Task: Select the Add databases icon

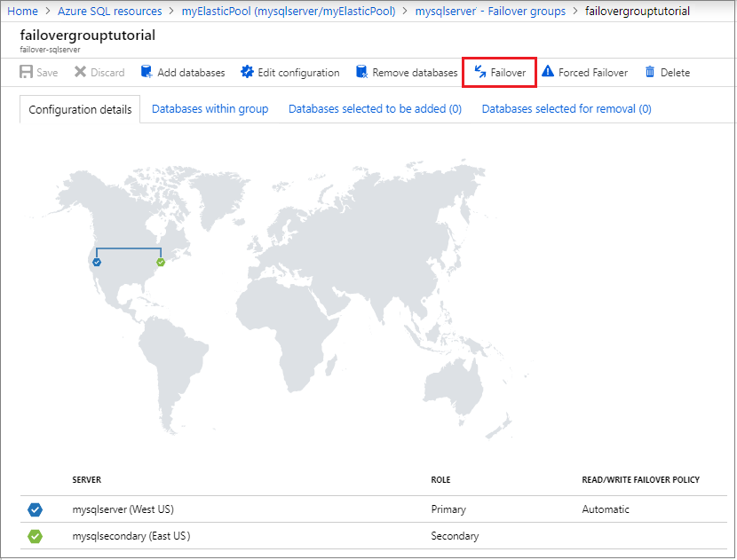Action: coord(145,72)
